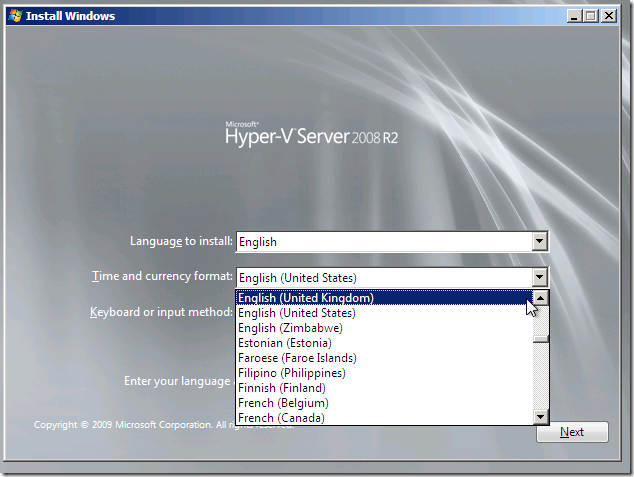Choose French (Canada) list item
Image resolution: width=634 pixels, height=477 pixels.
[380, 418]
